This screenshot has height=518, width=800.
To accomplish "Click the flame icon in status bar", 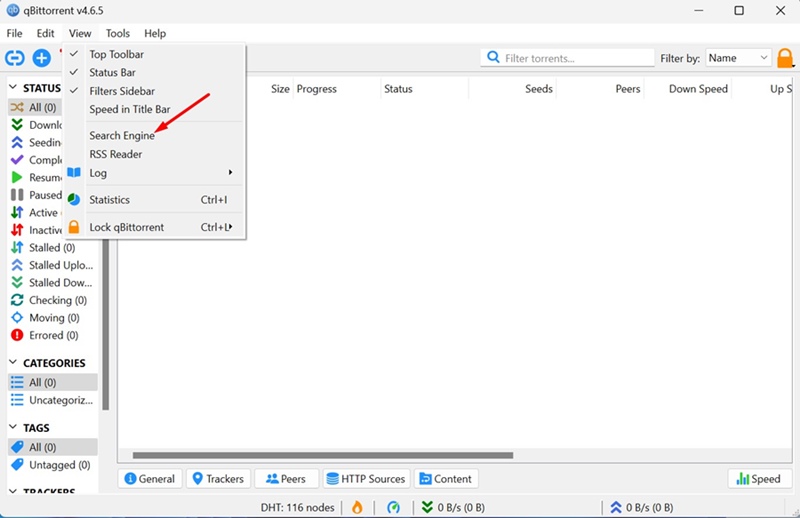I will (357, 507).
